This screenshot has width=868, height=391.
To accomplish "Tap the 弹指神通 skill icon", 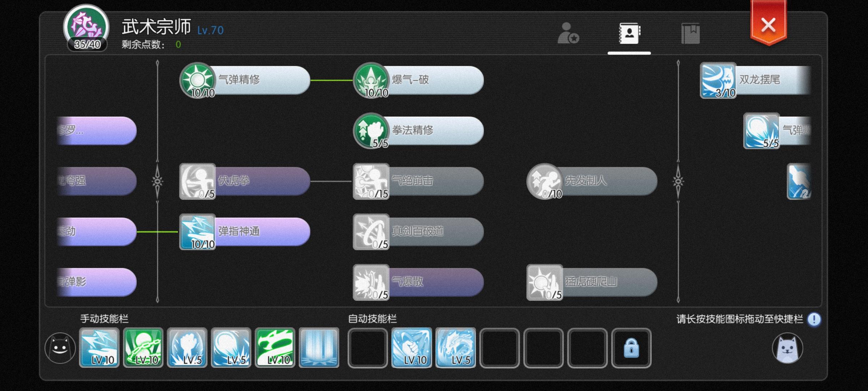I will (x=197, y=232).
